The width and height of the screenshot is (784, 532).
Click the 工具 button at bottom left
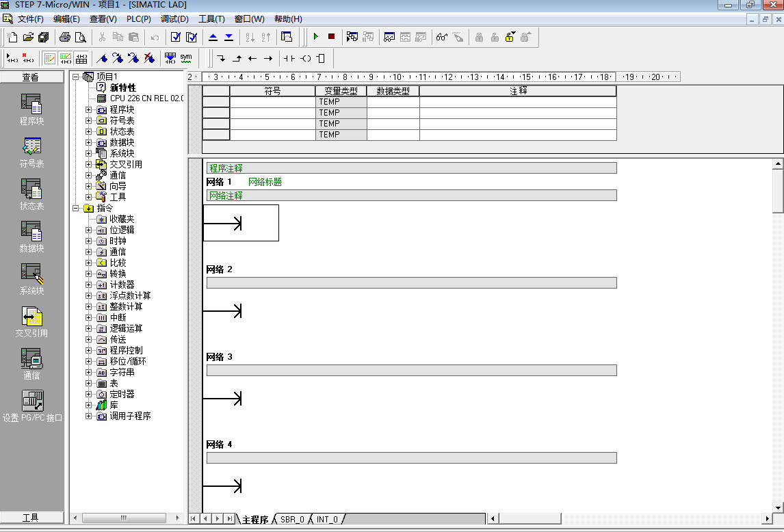31,518
